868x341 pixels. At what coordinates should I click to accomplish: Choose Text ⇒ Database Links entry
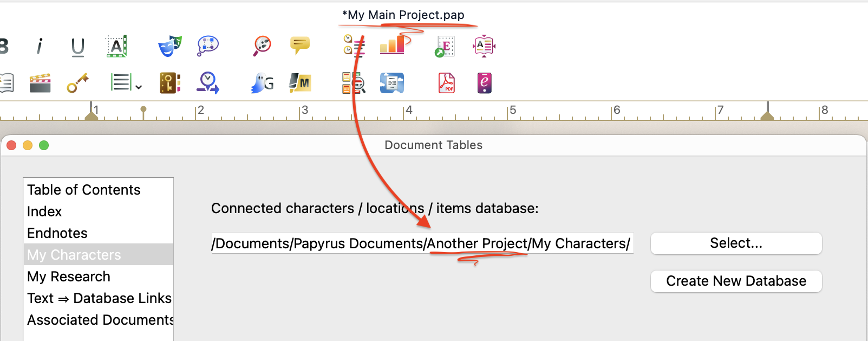99,298
